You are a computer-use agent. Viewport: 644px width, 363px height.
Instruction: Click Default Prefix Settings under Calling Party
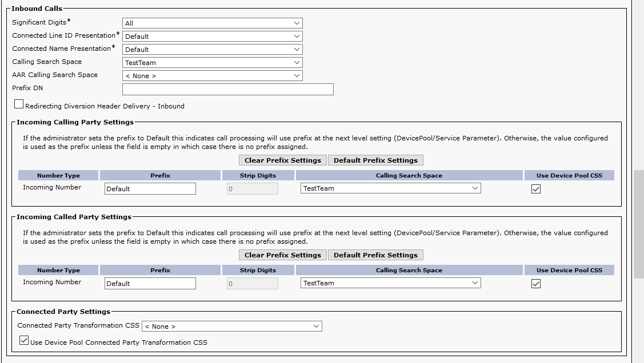(375, 160)
